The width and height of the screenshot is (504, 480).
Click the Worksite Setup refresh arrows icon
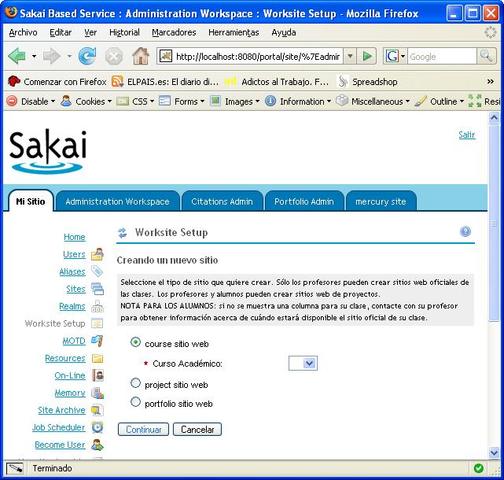coord(123,233)
